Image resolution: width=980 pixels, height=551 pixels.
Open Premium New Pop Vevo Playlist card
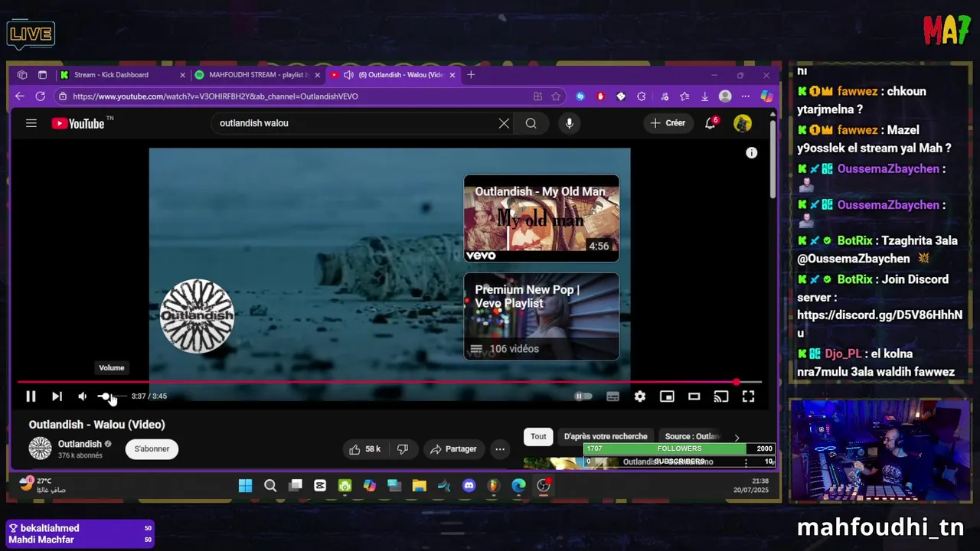(x=541, y=317)
